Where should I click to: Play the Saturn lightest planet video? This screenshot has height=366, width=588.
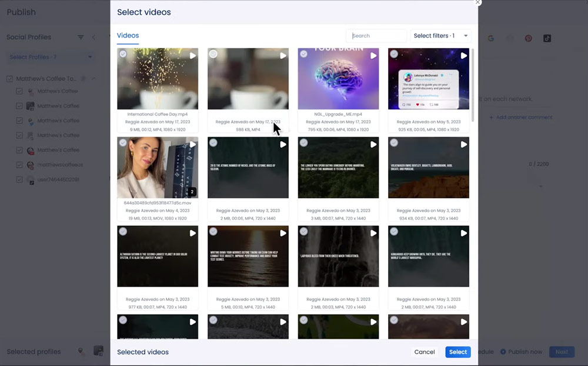click(192, 233)
